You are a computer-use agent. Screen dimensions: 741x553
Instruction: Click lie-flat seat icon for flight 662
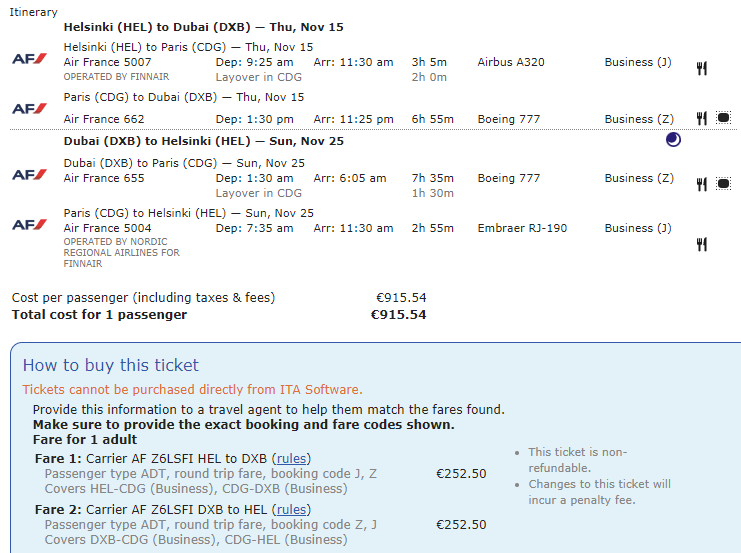[x=723, y=118]
